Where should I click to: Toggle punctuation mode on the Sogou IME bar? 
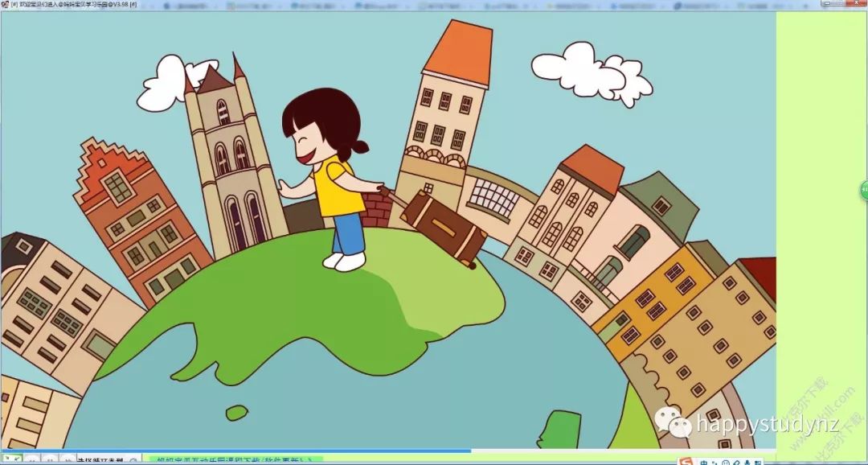point(714,463)
